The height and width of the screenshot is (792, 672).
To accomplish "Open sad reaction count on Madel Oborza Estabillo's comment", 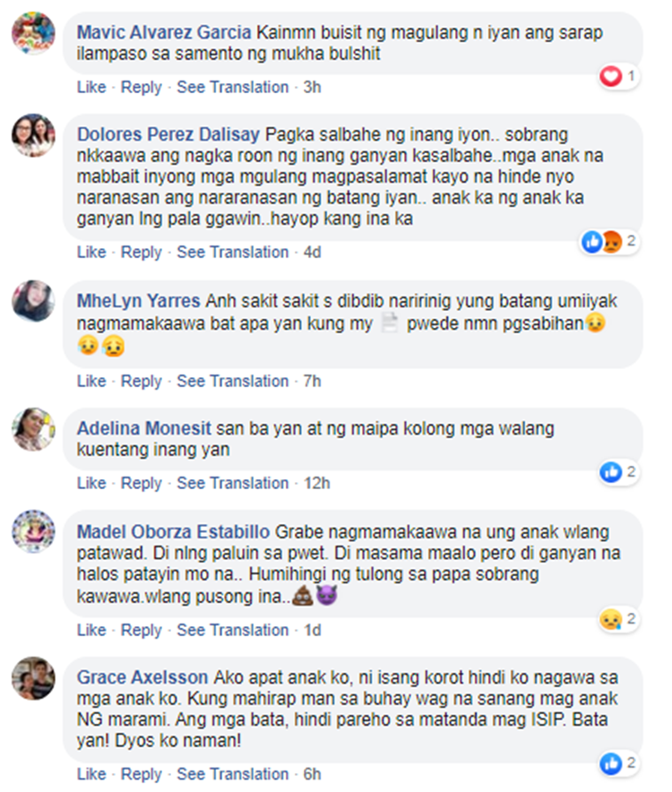I will [x=619, y=619].
